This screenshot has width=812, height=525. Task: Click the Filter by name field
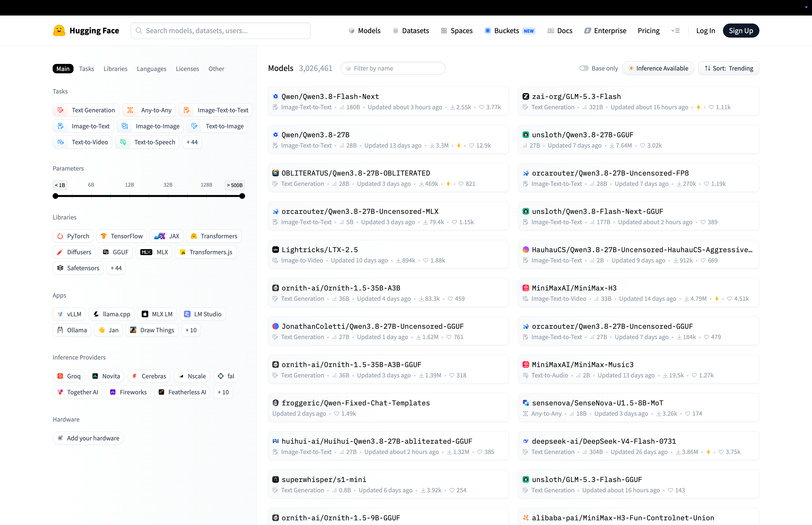(x=393, y=68)
